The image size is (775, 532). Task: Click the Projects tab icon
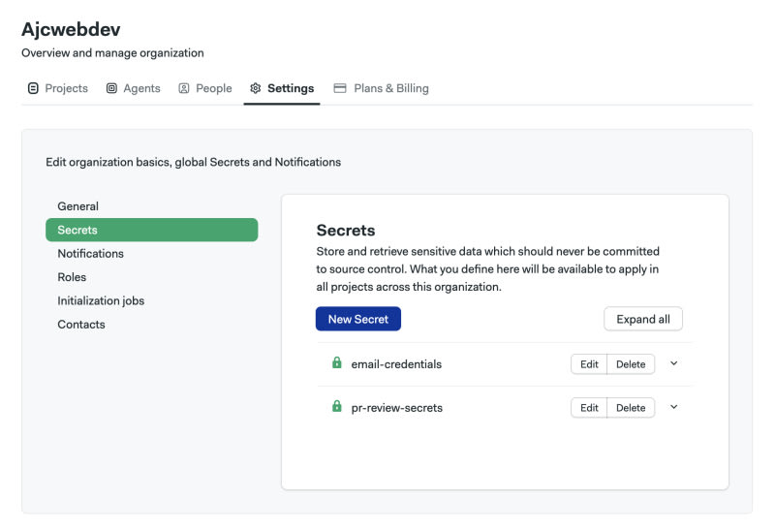(x=33, y=88)
